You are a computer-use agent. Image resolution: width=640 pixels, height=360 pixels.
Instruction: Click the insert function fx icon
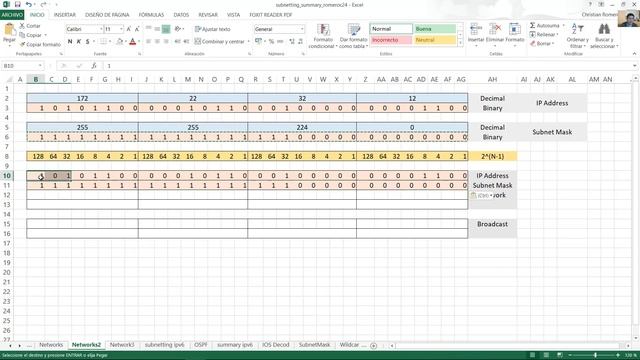[93, 66]
